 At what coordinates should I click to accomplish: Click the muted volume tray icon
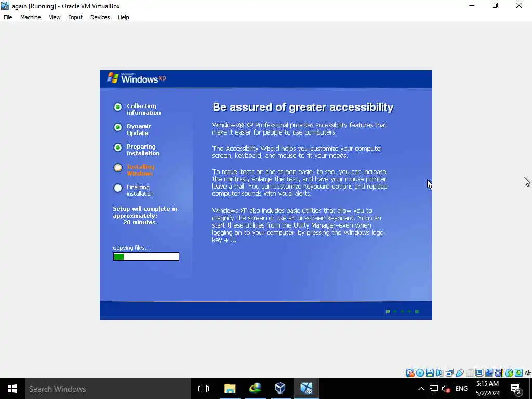click(446, 389)
